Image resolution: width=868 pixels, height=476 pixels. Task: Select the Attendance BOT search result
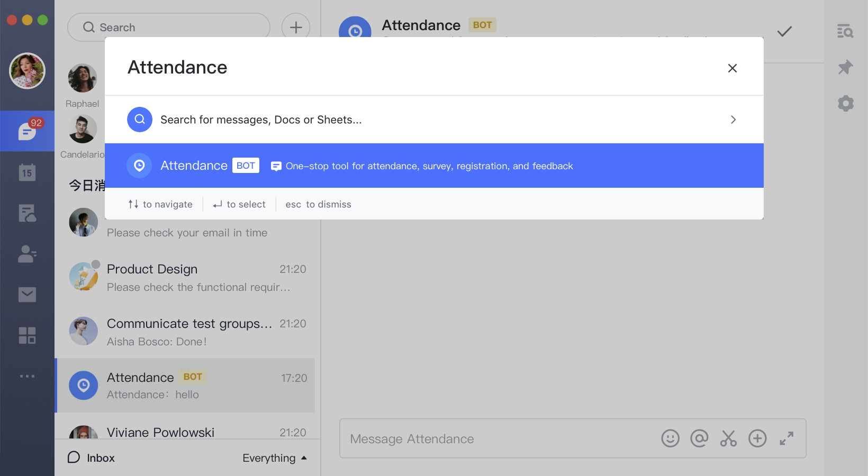pos(434,166)
